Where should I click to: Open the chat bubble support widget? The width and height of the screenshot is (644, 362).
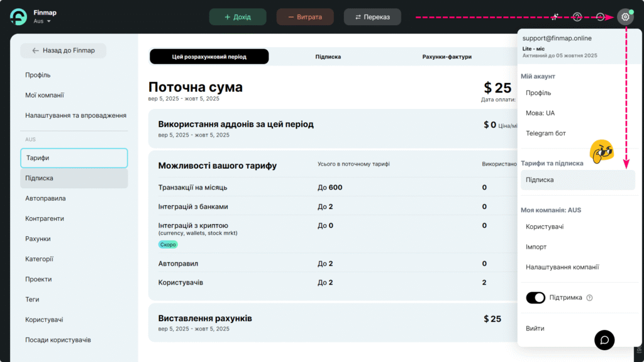604,340
